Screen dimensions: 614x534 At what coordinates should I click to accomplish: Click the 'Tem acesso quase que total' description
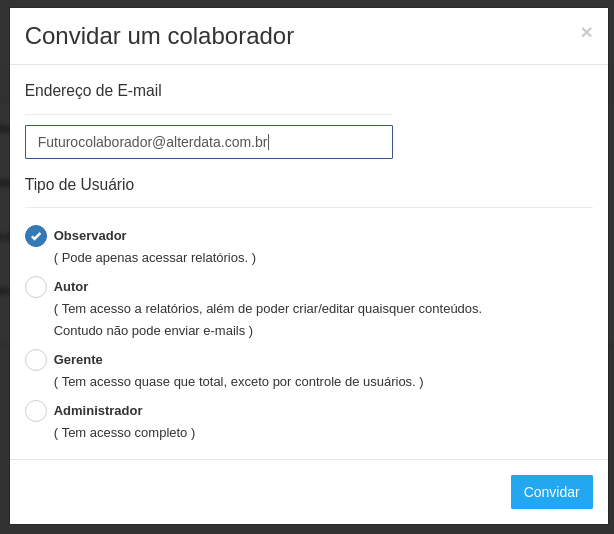(238, 382)
